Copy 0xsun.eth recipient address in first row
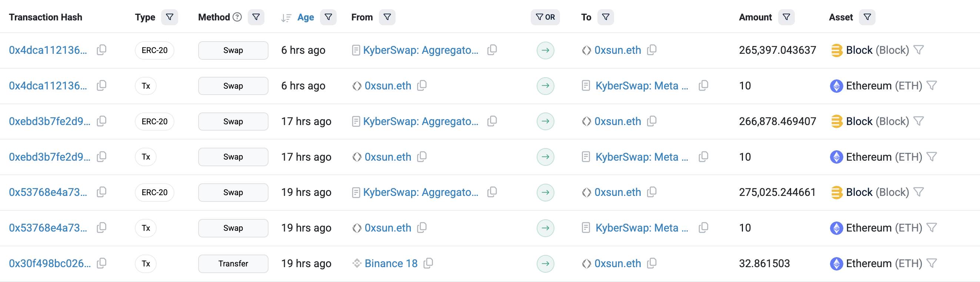Screen dimensions: 980x282 coord(652,50)
